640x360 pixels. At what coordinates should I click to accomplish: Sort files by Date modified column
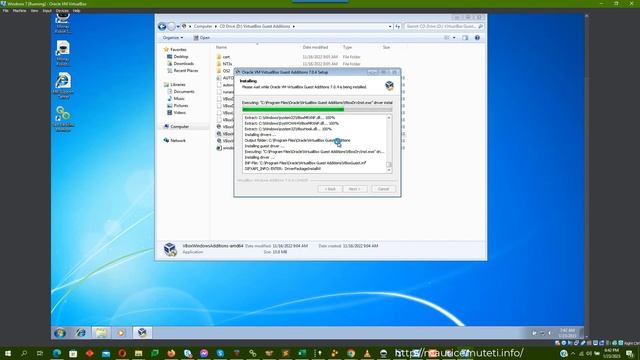point(316,47)
